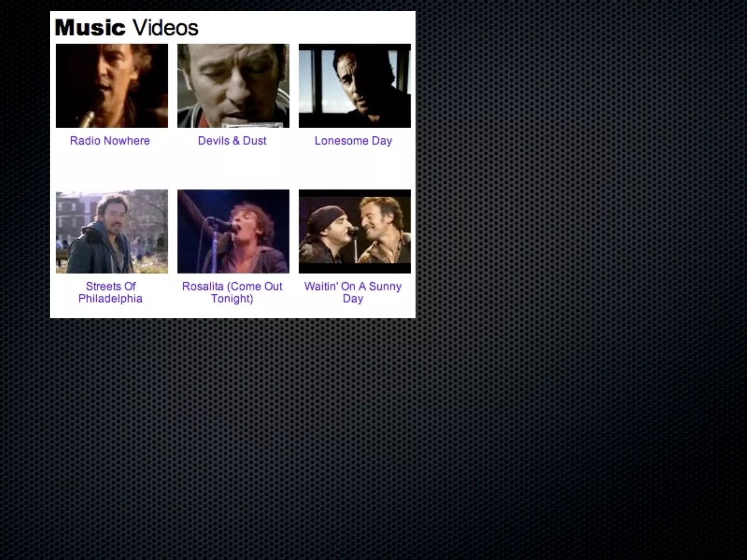
Task: Play the Devils & Dust video thumbnail
Action: click(x=233, y=86)
